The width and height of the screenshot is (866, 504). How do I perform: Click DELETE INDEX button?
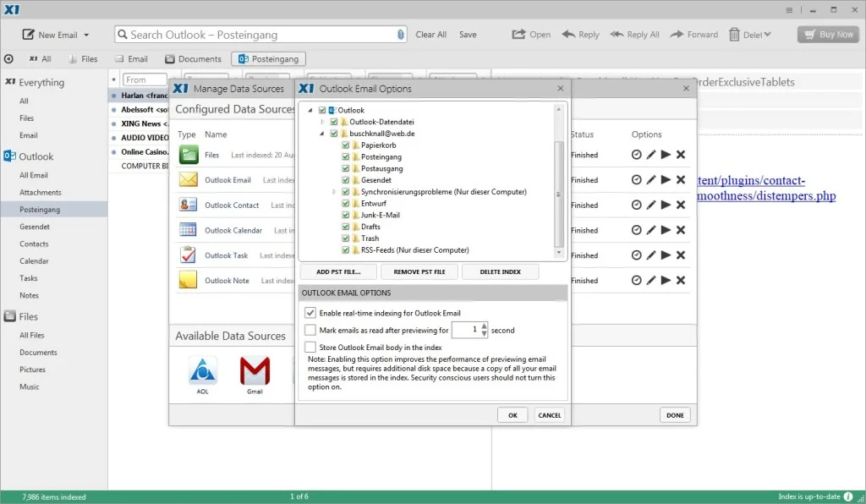pyautogui.click(x=500, y=271)
